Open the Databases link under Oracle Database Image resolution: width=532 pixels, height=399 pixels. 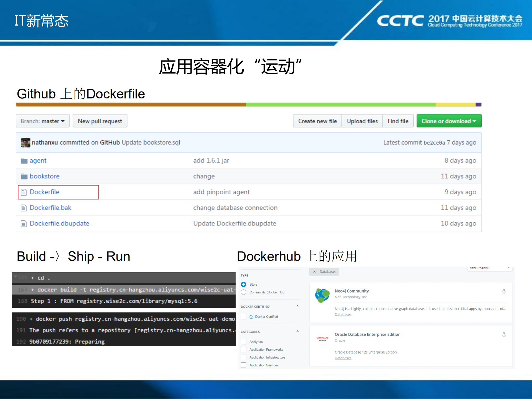pos(343,358)
